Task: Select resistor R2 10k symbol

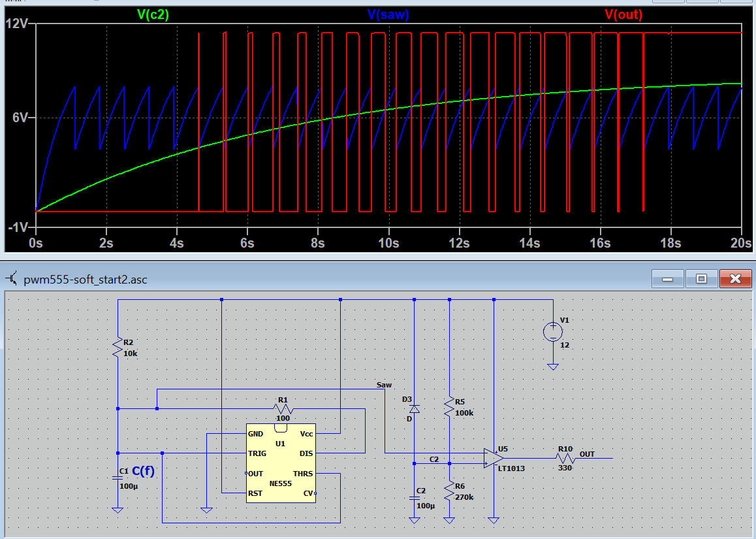Action: tap(118, 348)
